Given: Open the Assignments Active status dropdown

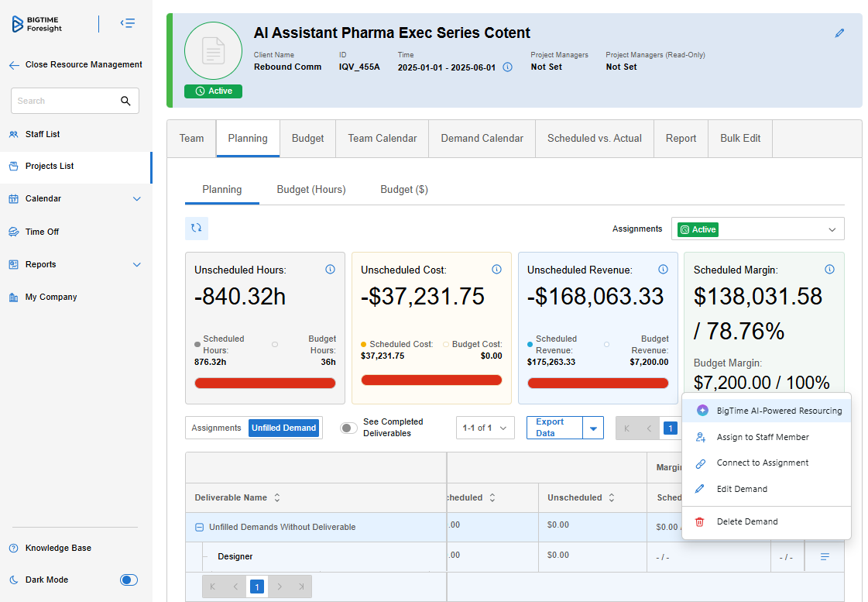Looking at the screenshot, I should [x=757, y=229].
